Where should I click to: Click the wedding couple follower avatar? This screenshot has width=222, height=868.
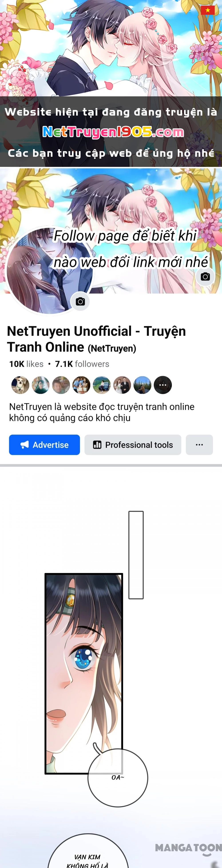tap(122, 385)
